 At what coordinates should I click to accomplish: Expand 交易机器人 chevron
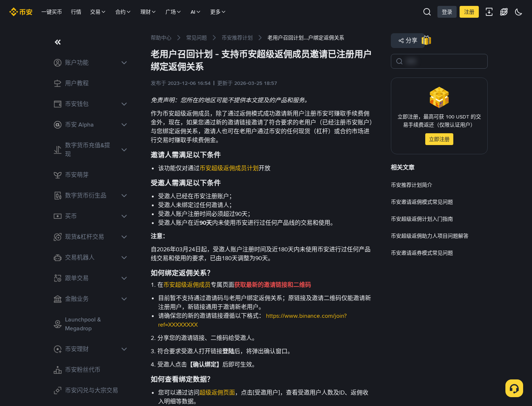pos(124,258)
